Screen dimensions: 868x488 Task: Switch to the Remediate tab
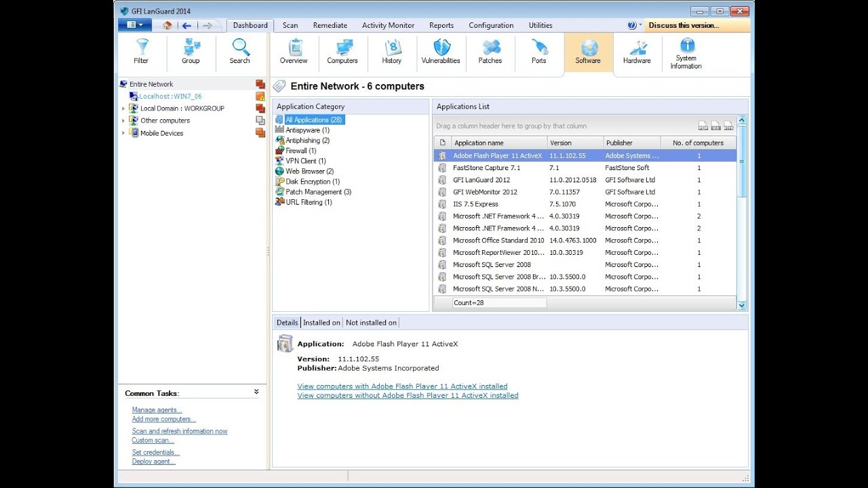[x=330, y=25]
